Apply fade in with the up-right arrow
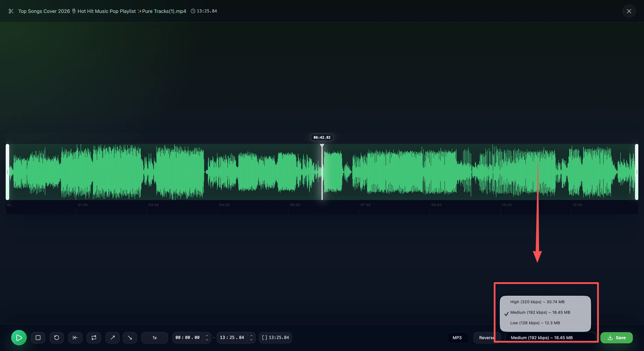This screenshot has height=351, width=644. click(x=113, y=337)
